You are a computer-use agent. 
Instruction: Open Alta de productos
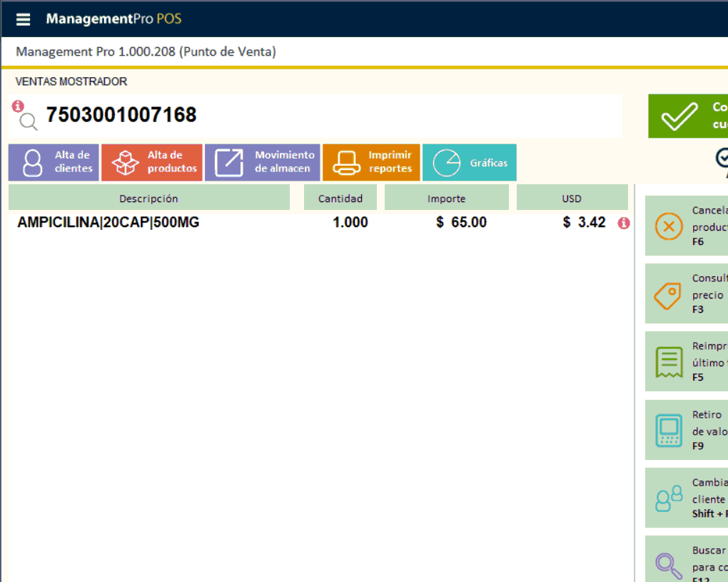152,163
